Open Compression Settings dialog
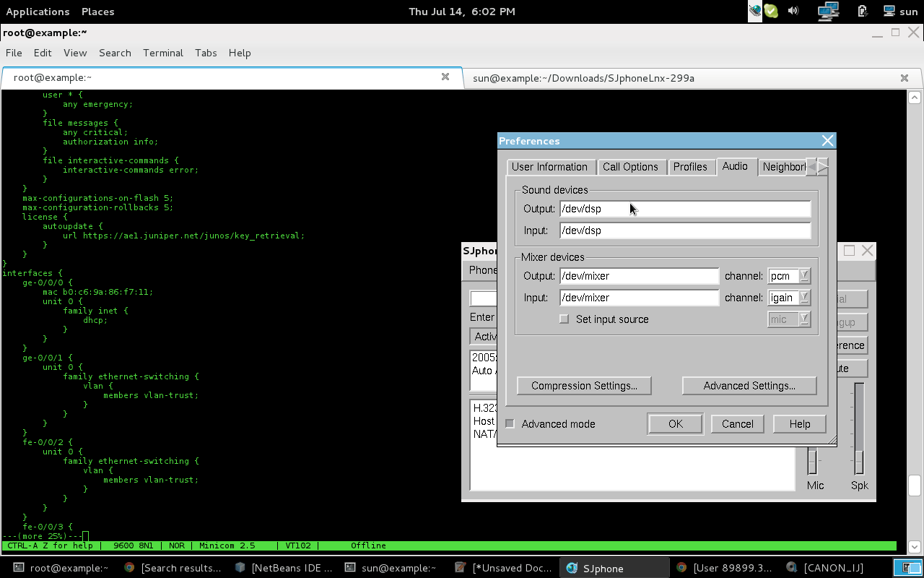This screenshot has height=578, width=924. (583, 385)
